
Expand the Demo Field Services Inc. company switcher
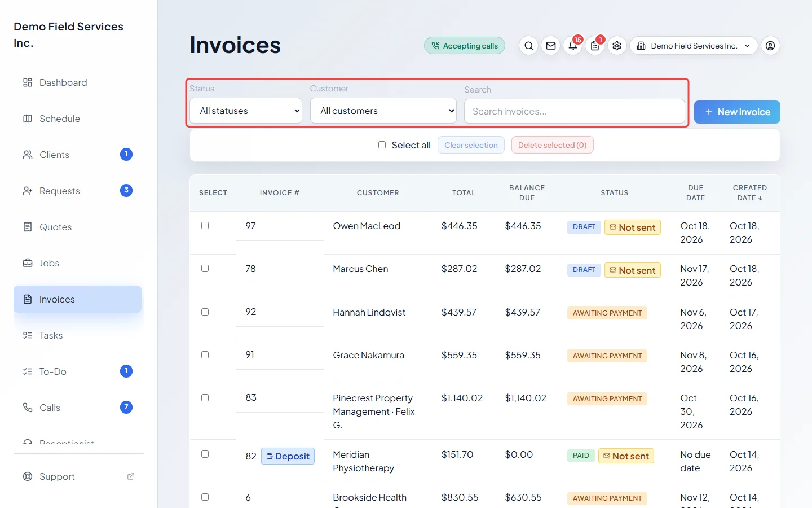[694, 46]
